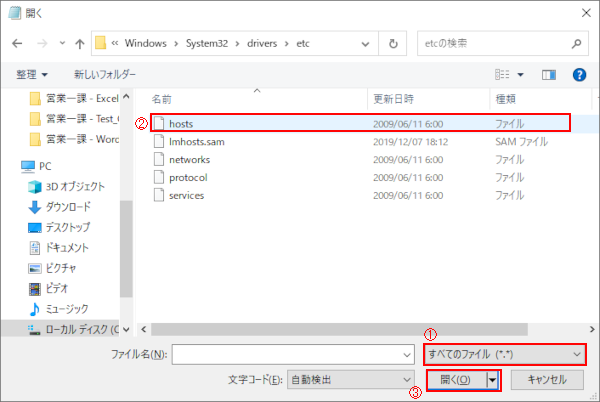Open ビデオ in the sidebar
This screenshot has height=402, width=600.
click(x=48, y=288)
